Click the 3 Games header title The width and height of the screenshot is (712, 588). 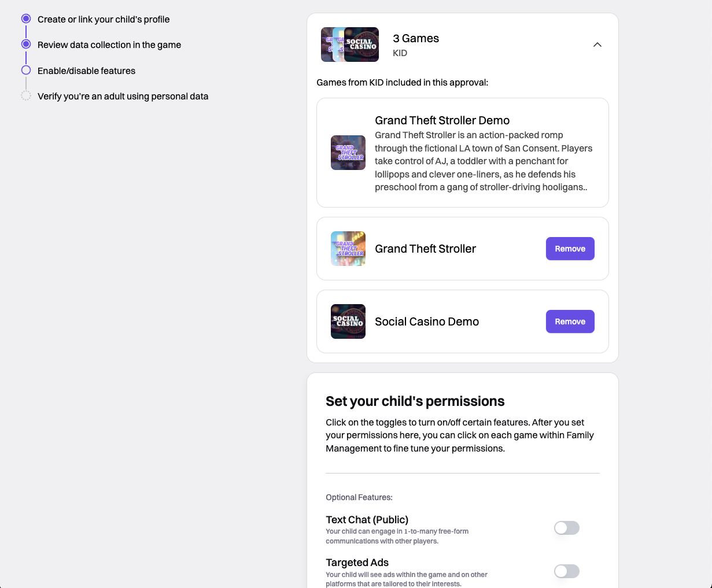(416, 39)
